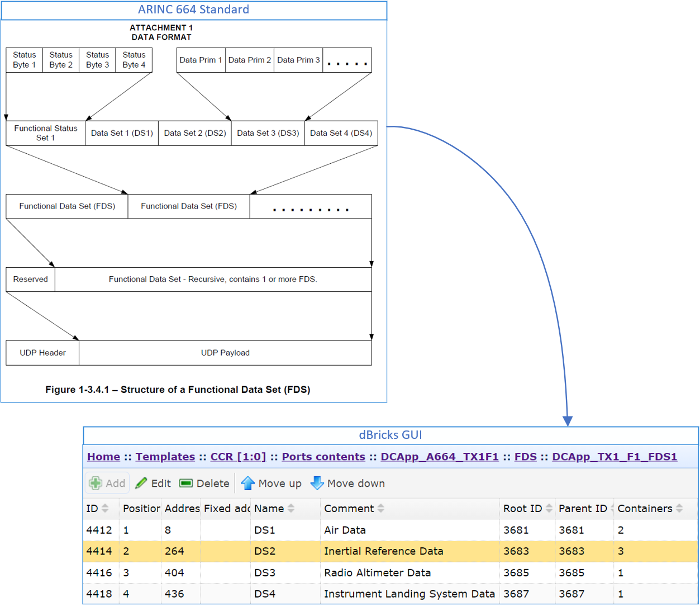Click the pencil Edit icon
This screenshot has width=700, height=606.
coord(141,483)
